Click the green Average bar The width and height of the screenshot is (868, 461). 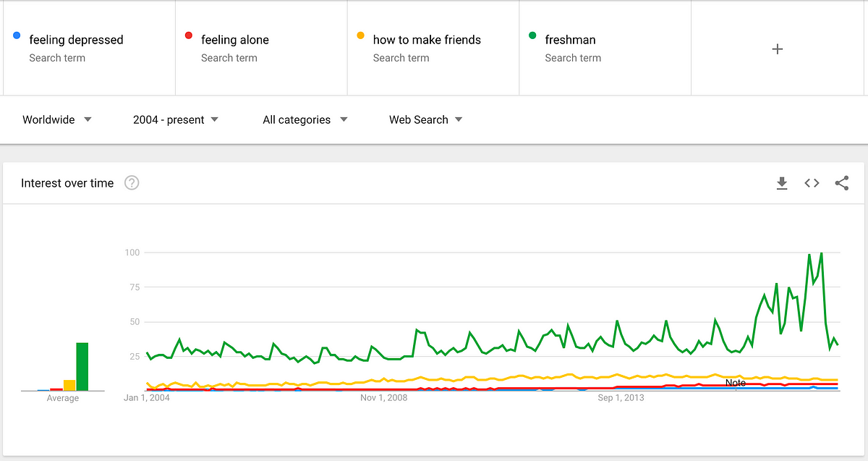point(82,367)
